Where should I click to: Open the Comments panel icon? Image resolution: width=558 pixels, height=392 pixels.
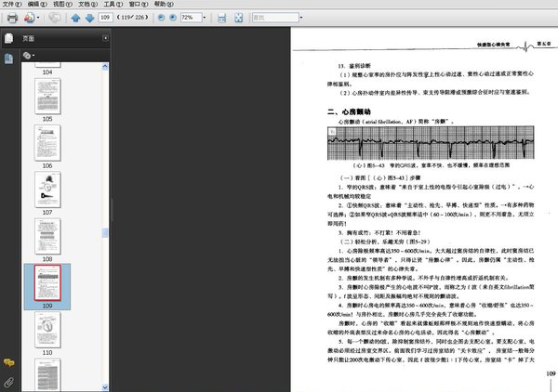[x=9, y=362]
